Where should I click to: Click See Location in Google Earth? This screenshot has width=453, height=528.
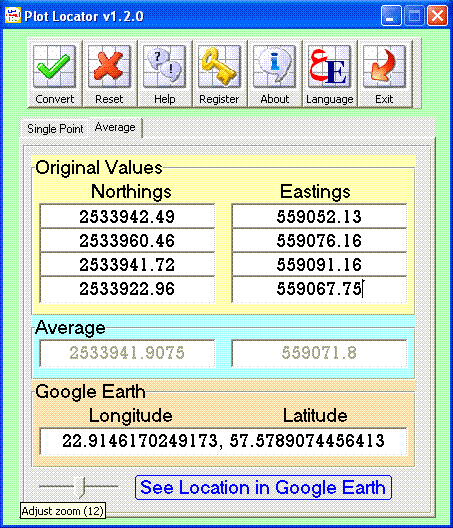(263, 487)
